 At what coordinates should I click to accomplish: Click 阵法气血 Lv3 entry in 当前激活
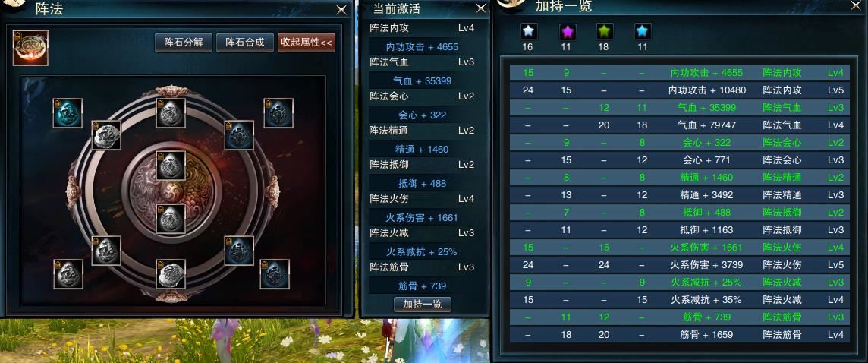pyautogui.click(x=423, y=62)
